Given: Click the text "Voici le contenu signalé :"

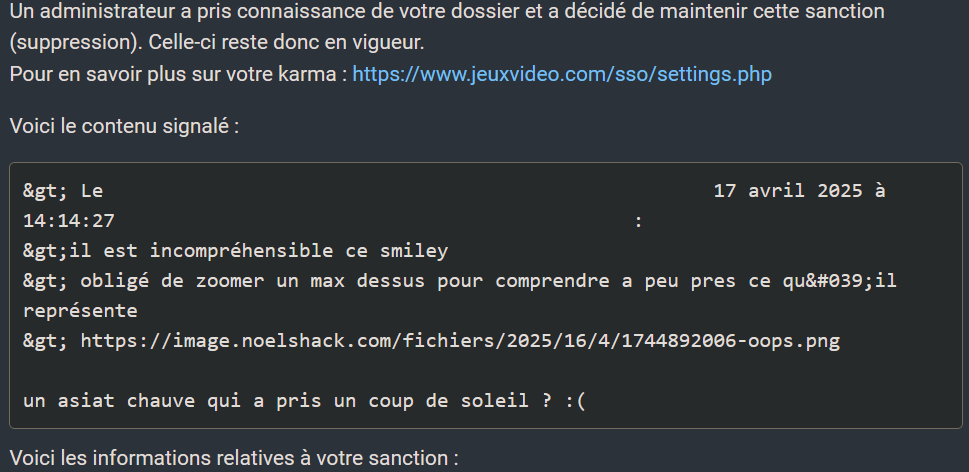Looking at the screenshot, I should 124,126.
